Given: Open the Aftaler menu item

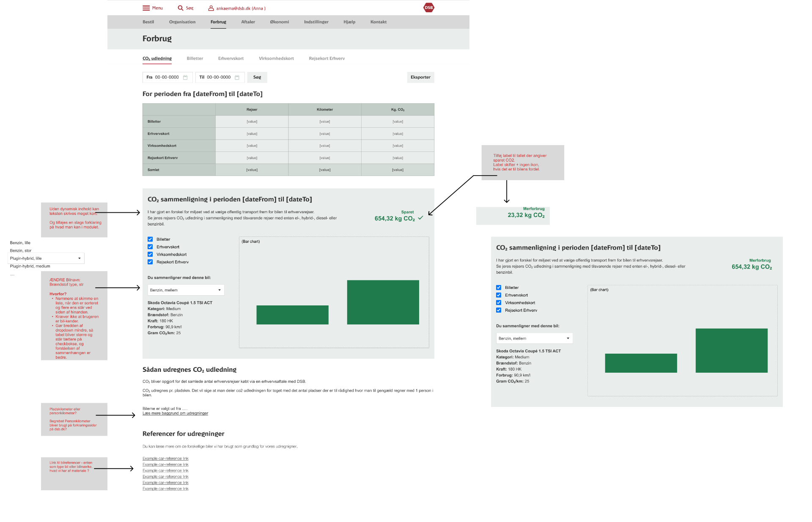Looking at the screenshot, I should coord(248,22).
